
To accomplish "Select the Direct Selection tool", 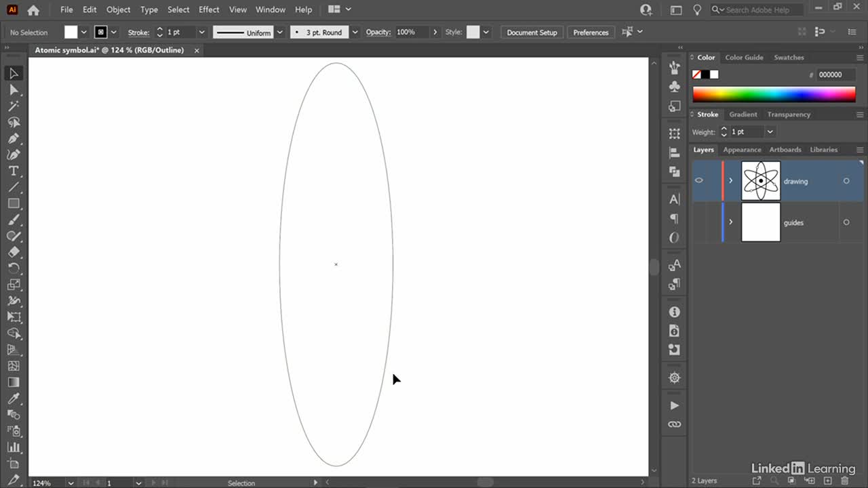I will point(14,89).
